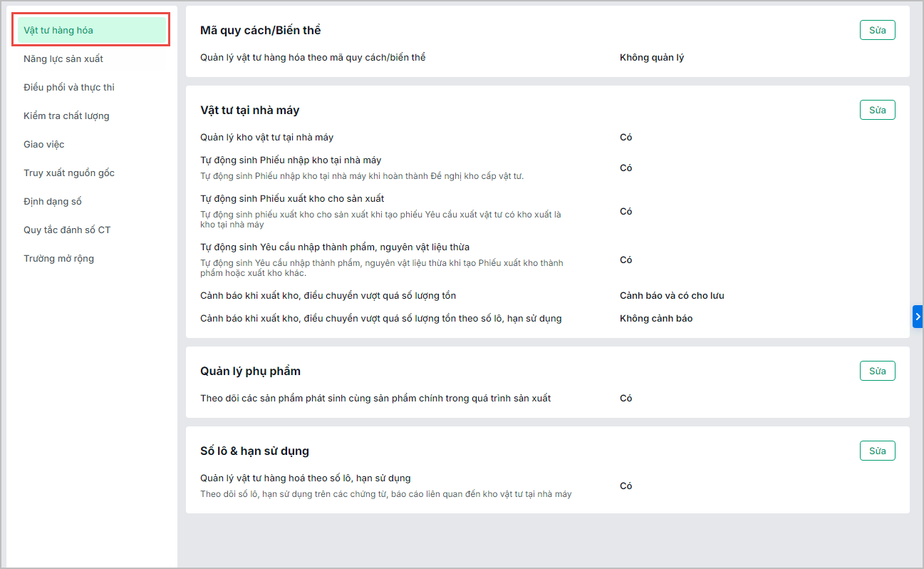Viewport: 924px width, 569px height.
Task: Go to Điều phối và thực thi
Action: pyautogui.click(x=69, y=87)
